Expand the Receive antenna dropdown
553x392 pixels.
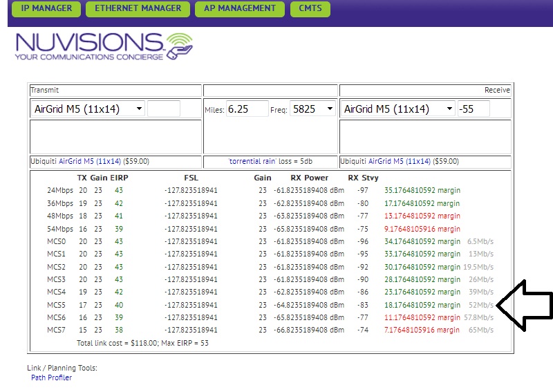click(x=398, y=109)
